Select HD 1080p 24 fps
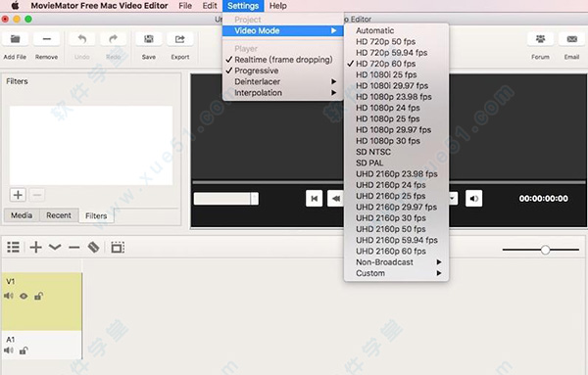The image size is (588, 375). [396, 108]
